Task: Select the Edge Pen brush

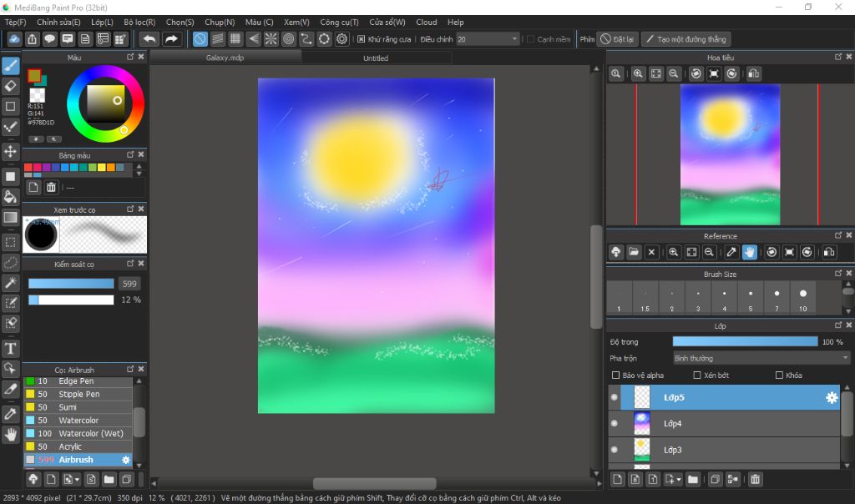Action: [78, 381]
